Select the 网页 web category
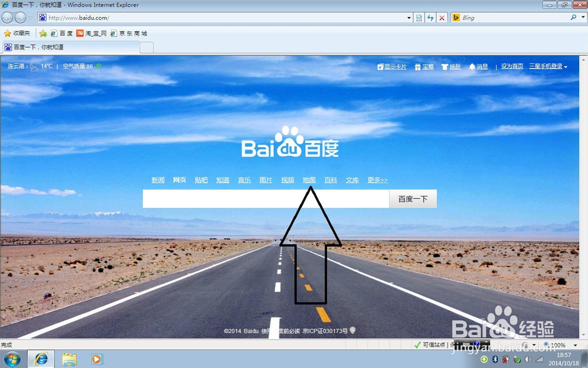This screenshot has width=588, height=368. coord(179,180)
